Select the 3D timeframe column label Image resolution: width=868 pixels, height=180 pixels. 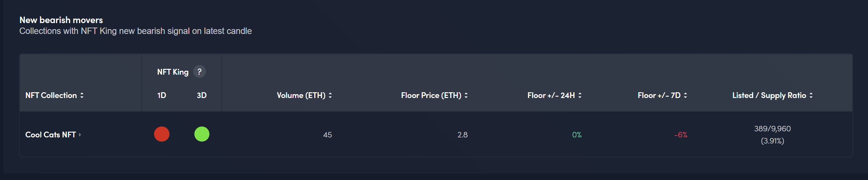201,95
